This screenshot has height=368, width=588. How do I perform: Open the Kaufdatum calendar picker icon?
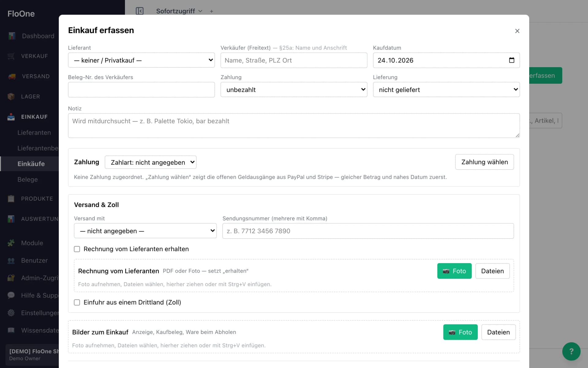[511, 60]
